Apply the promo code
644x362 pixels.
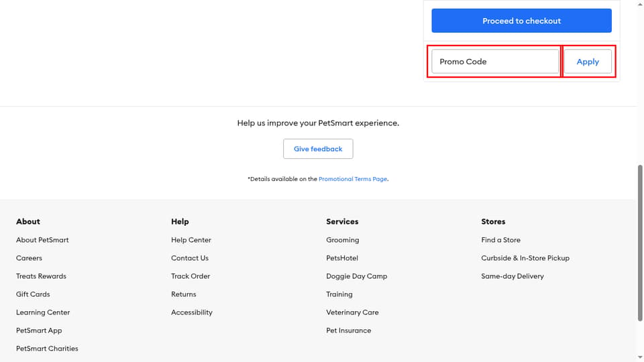click(588, 62)
